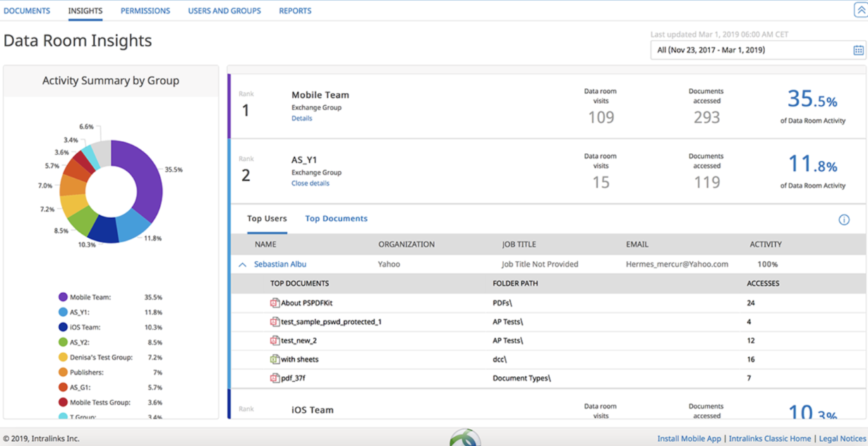
Task: Click Close details under AS_Y1
Action: point(310,183)
